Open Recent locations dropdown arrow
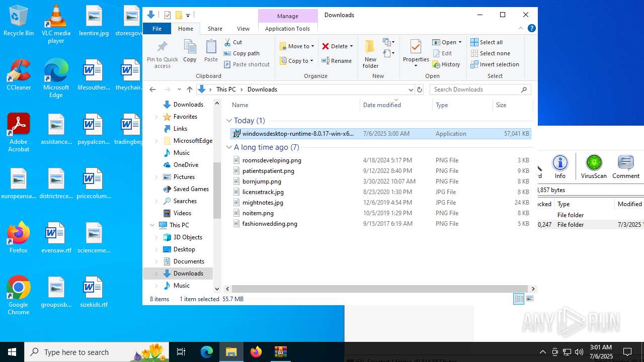644x362 pixels. tap(179, 89)
